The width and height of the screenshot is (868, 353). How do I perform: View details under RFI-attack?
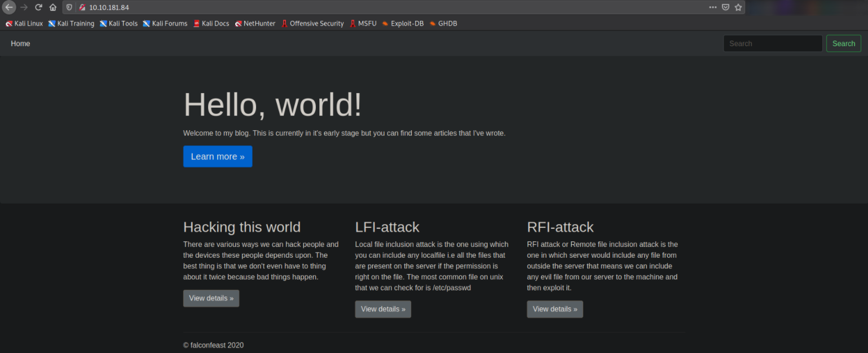(x=555, y=309)
